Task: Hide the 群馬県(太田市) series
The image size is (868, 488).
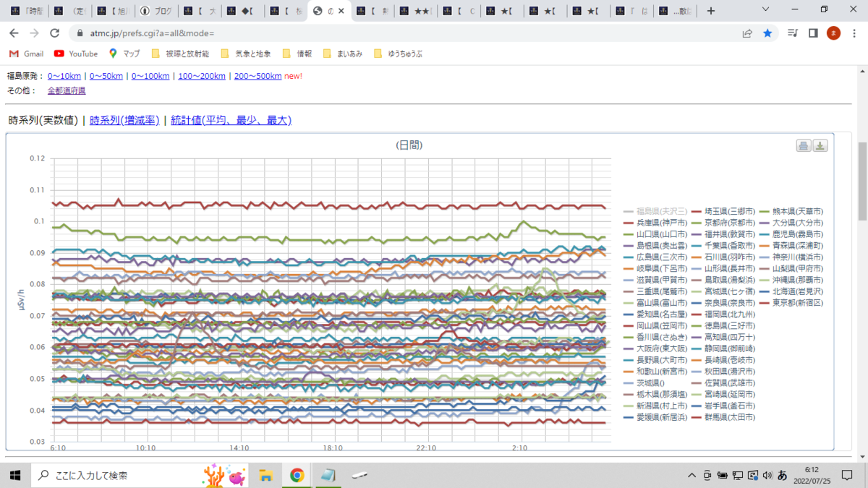Action: [x=723, y=417]
